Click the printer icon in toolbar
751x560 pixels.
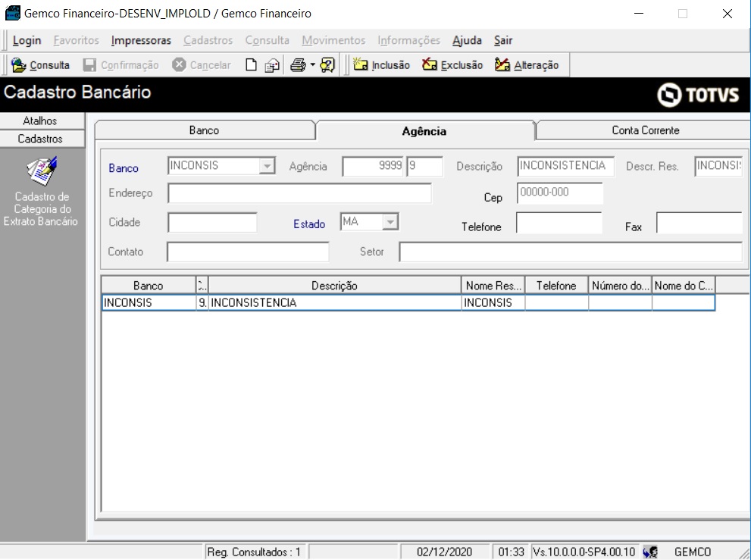(298, 64)
